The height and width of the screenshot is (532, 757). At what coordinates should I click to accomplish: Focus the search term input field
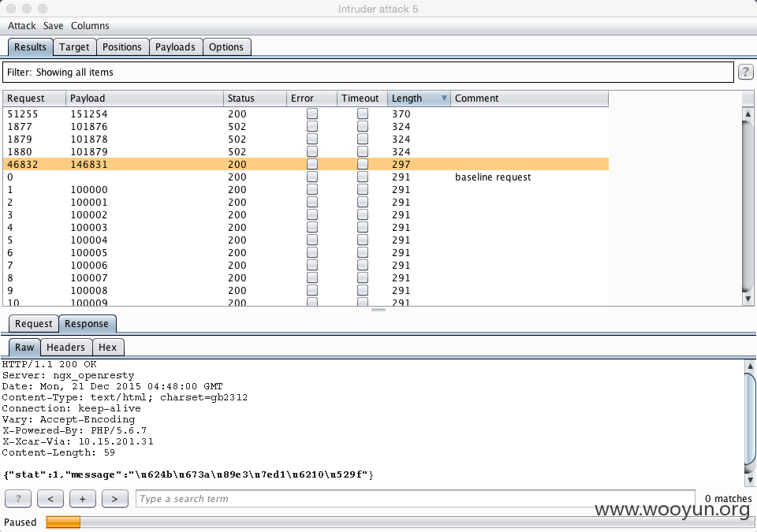[416, 499]
